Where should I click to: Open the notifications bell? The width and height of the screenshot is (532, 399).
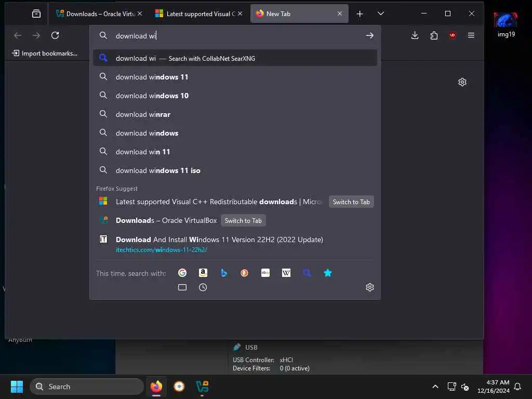point(517,387)
